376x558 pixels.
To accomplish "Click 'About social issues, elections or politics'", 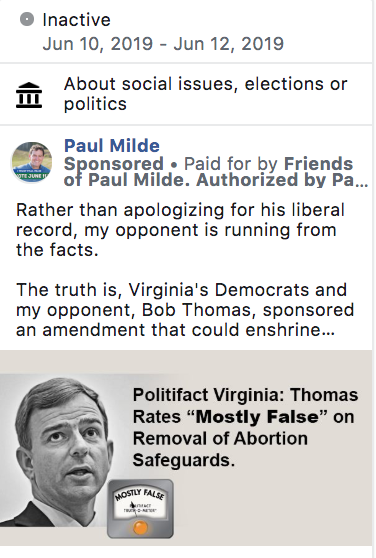I will 206,94.
